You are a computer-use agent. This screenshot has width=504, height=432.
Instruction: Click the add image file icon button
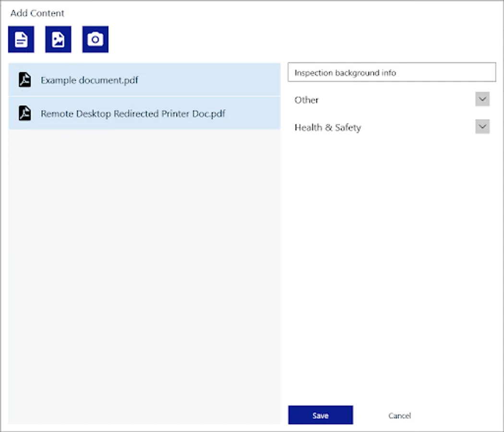pyautogui.click(x=58, y=39)
